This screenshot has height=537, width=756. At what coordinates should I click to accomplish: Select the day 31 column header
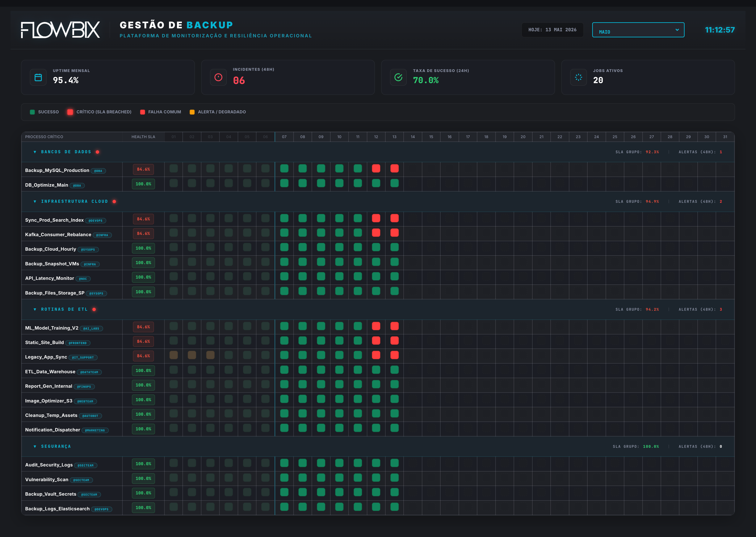click(725, 137)
